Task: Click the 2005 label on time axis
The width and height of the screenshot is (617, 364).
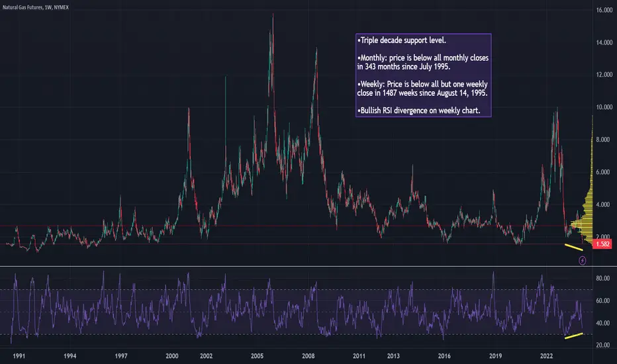Action: click(x=258, y=356)
